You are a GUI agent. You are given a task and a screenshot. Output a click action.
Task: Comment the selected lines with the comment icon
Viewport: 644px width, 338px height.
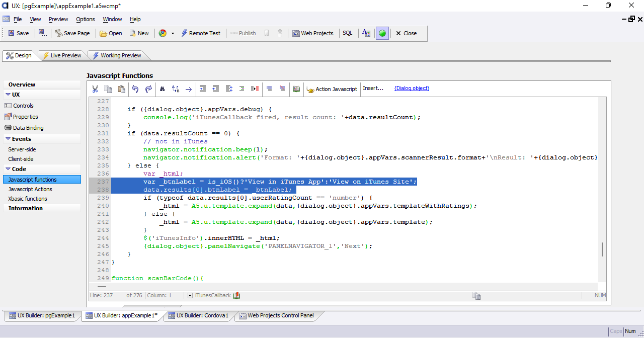click(269, 89)
